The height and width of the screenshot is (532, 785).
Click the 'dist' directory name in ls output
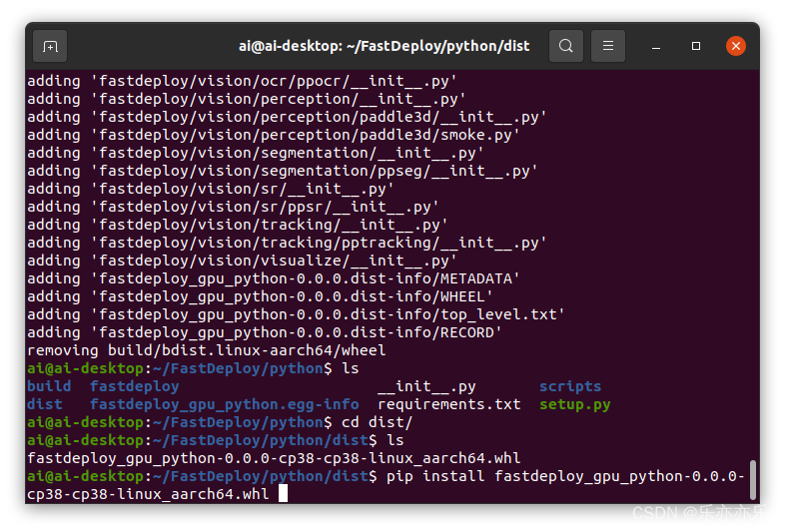coord(45,404)
